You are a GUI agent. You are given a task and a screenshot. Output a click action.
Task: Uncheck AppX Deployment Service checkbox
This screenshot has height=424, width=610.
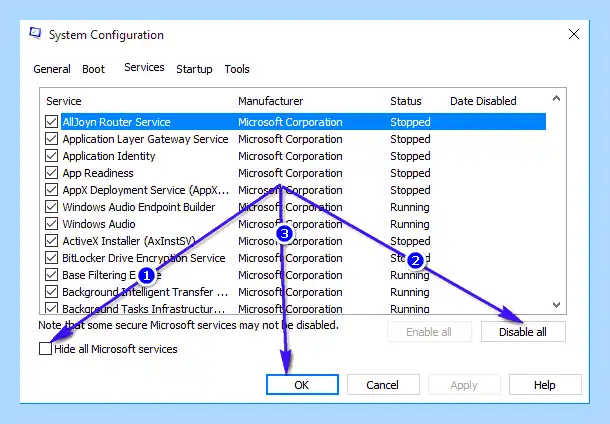coord(51,190)
